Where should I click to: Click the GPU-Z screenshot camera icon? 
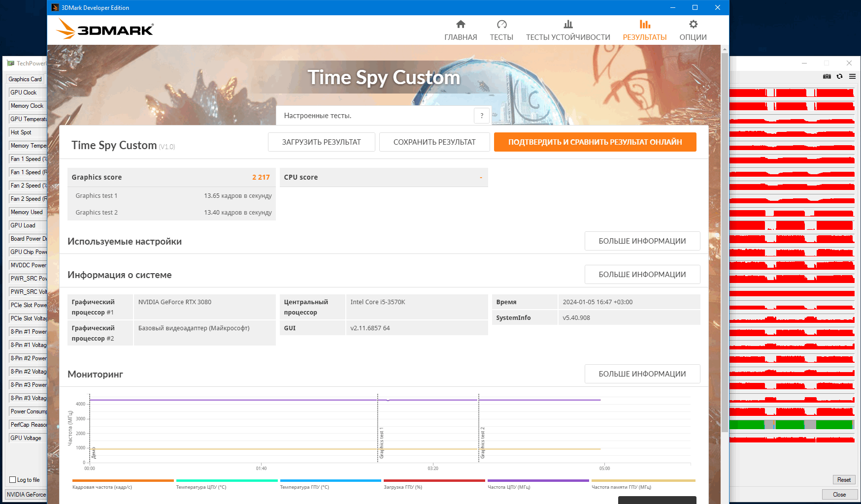click(x=827, y=76)
